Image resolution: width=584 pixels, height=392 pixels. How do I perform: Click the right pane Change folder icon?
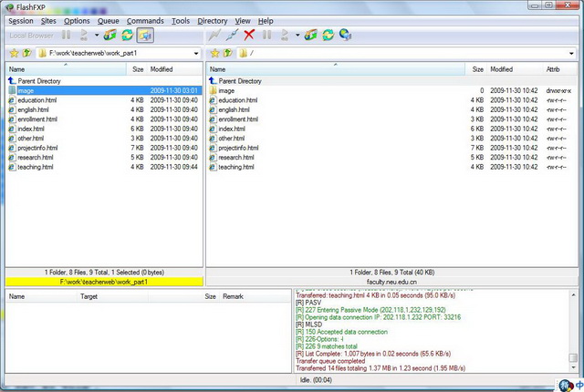(x=310, y=36)
